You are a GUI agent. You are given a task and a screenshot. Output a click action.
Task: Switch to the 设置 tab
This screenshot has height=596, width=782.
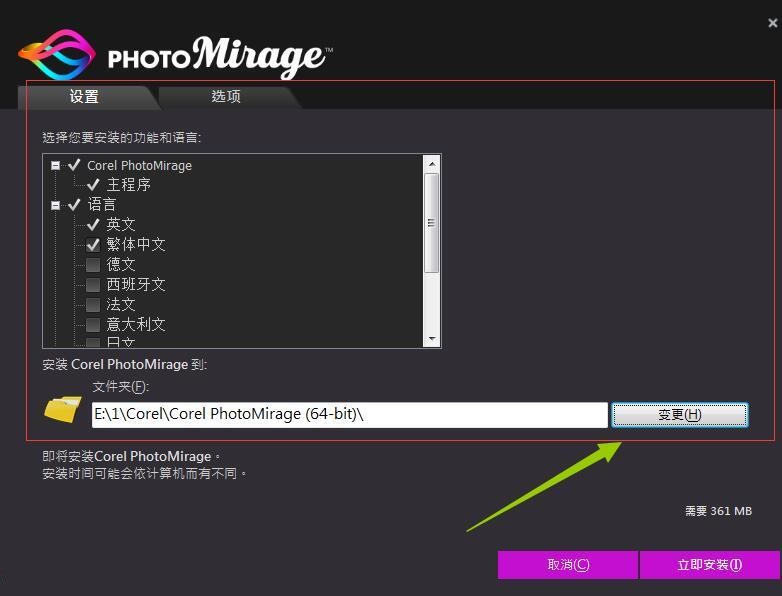84,97
